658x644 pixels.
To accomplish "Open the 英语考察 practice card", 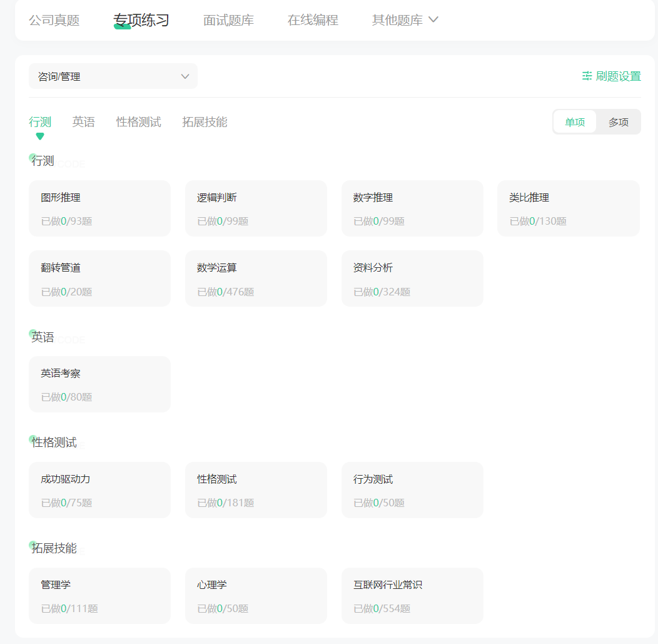I will click(x=99, y=384).
